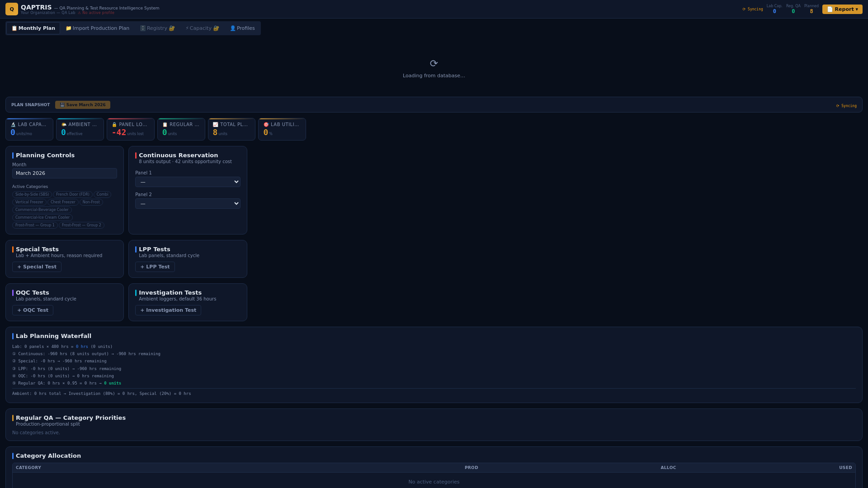
Task: Click the CATEGORY column header
Action: 28,468
